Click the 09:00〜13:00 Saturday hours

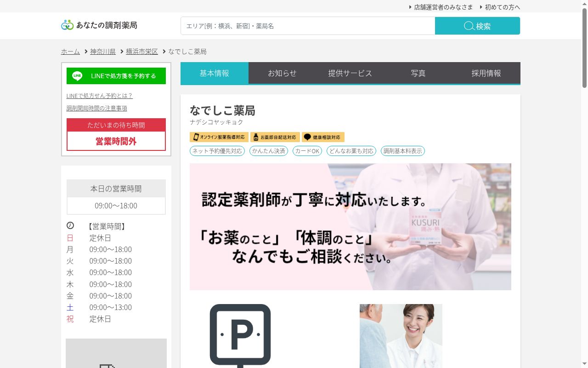coord(111,307)
